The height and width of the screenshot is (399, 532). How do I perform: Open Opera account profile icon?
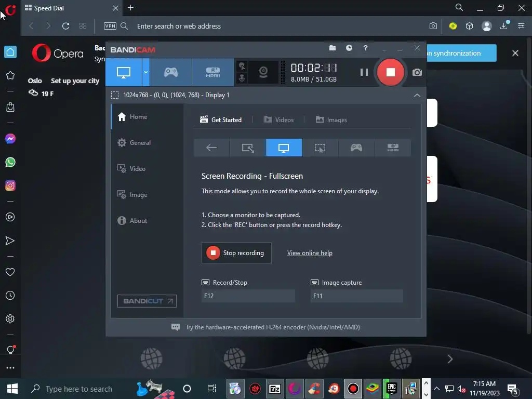point(486,26)
